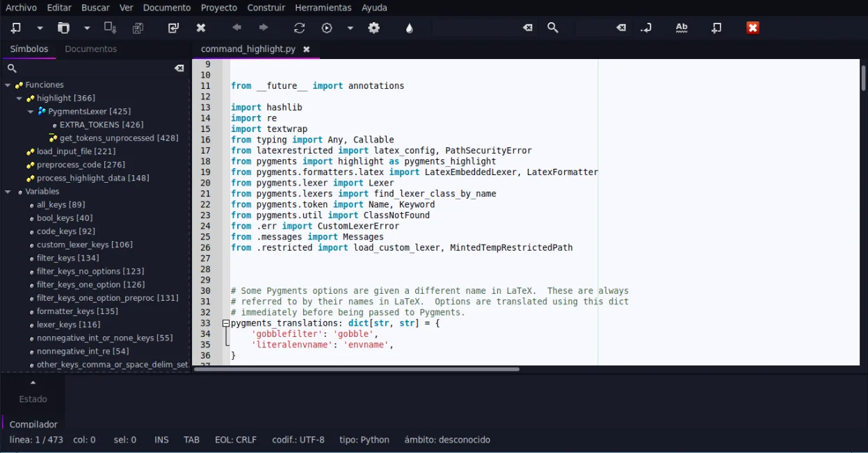868x453 pixels.
Task: Click the up arrow above Estado tab
Action: click(33, 383)
